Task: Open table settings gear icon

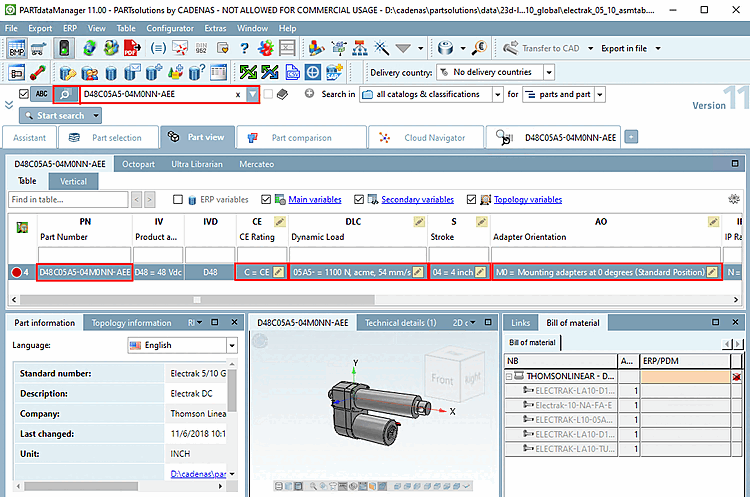Action: click(734, 200)
